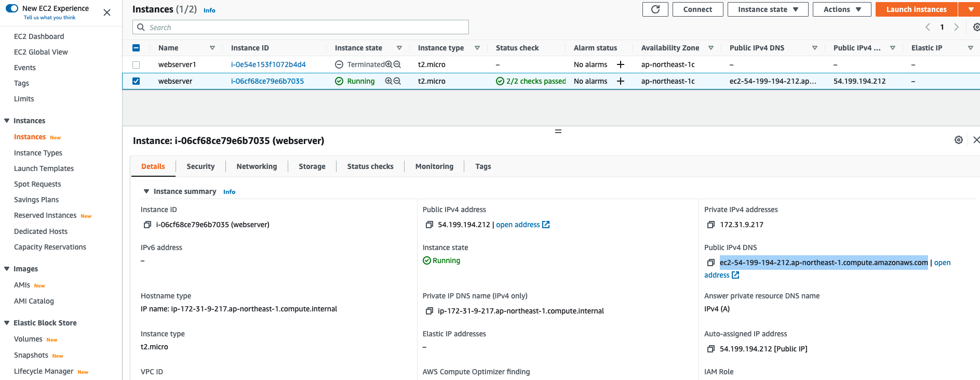Open EC2 Dashboard in the sidebar

[x=39, y=36]
